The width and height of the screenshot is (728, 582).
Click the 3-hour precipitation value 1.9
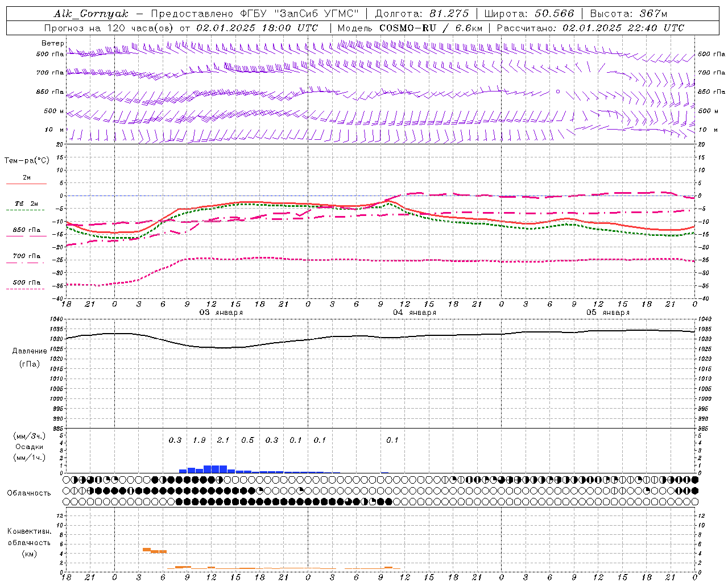click(x=199, y=440)
